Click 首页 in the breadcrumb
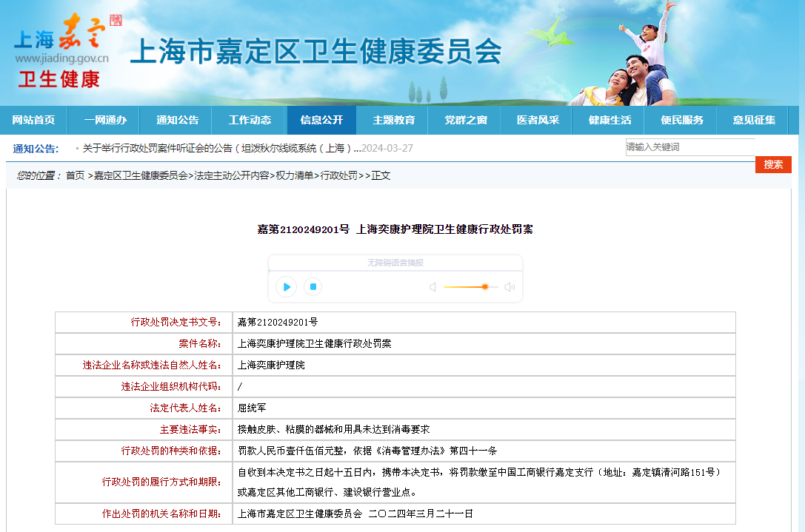The image size is (805, 532). pyautogui.click(x=75, y=175)
